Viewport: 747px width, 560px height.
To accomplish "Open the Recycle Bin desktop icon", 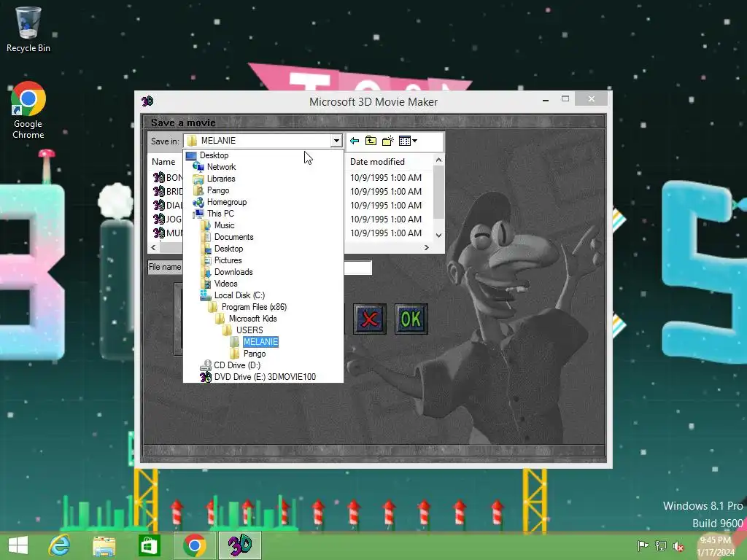I will tap(28, 29).
